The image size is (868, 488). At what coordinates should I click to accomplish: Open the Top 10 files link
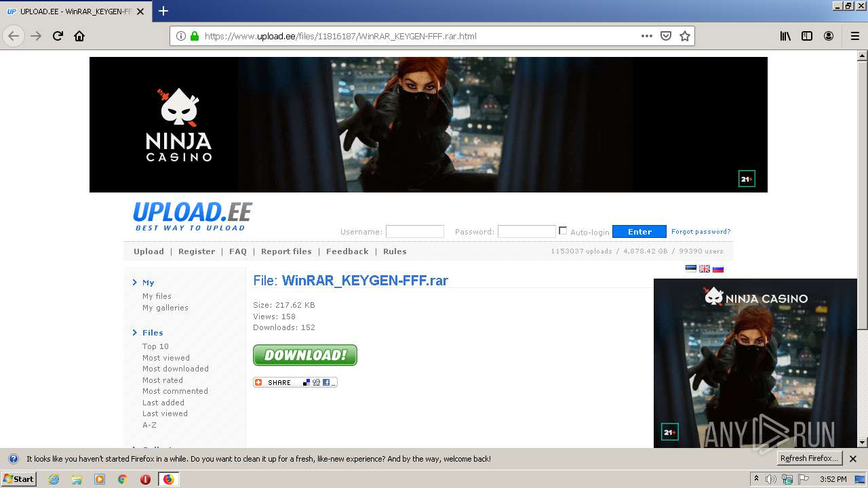point(155,346)
